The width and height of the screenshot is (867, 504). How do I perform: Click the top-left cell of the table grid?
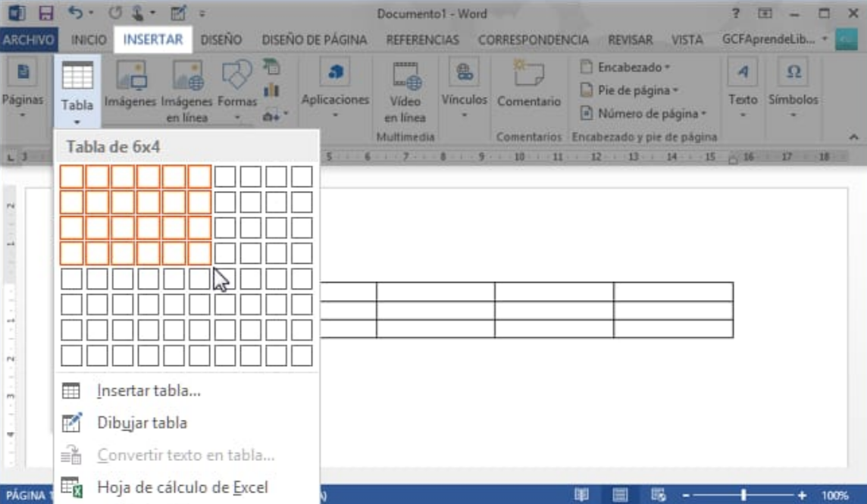71,177
